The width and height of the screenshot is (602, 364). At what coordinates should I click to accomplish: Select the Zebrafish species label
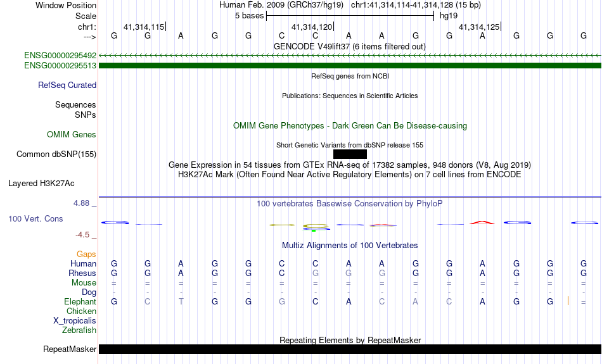[79, 330]
